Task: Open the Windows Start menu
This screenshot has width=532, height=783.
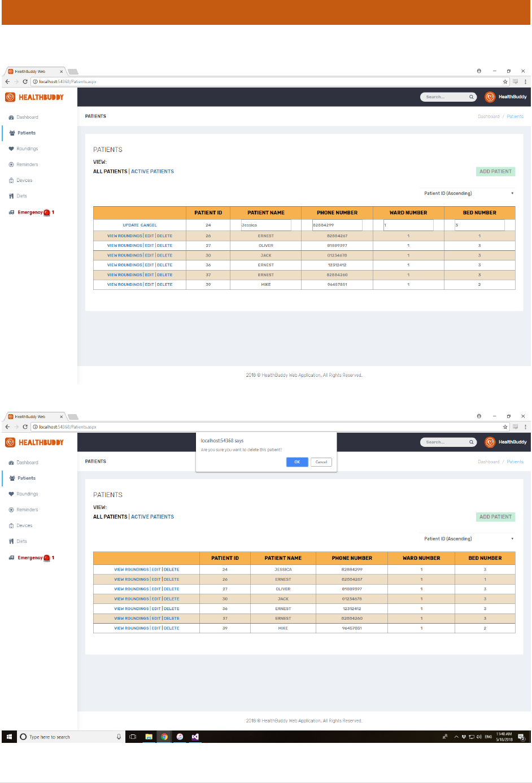Action: click(x=9, y=737)
